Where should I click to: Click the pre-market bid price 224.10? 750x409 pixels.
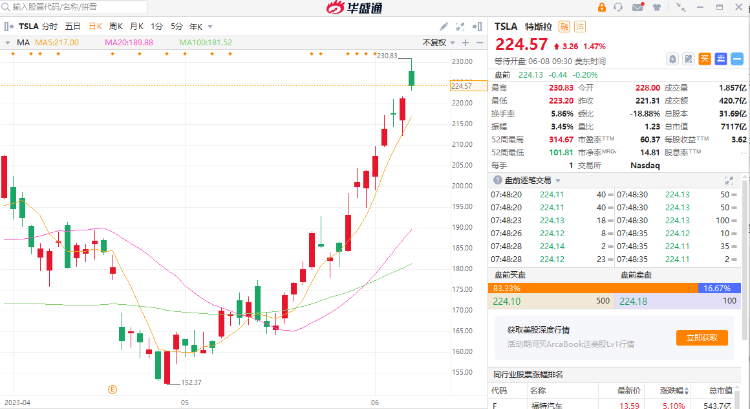tap(507, 301)
